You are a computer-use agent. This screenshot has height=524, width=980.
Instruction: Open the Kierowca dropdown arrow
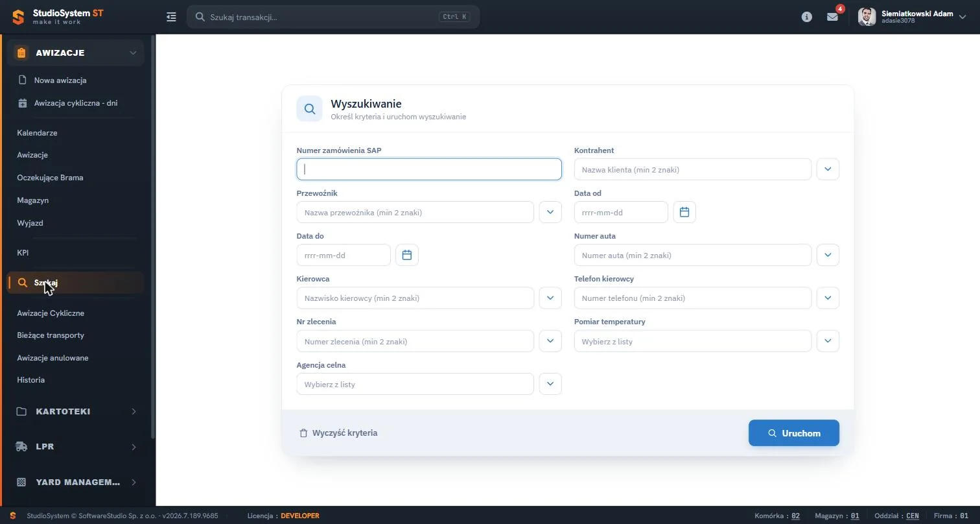[x=550, y=298]
